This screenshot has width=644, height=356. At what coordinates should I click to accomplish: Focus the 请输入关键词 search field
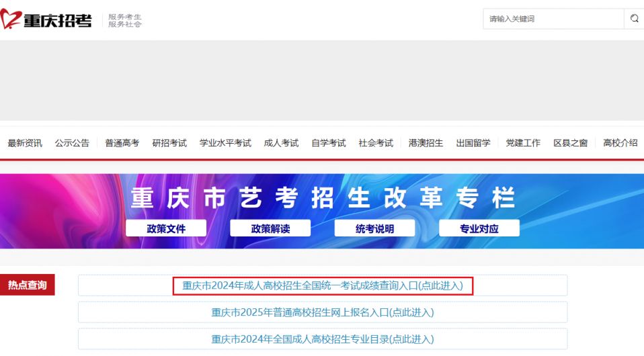(553, 19)
